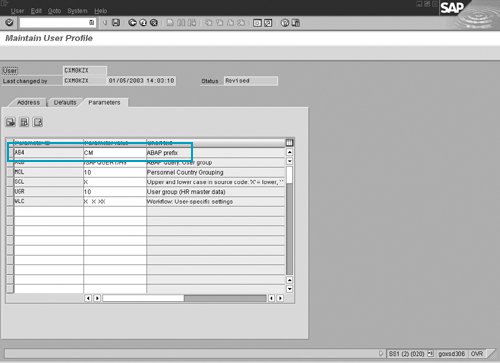Click the green Back arrow icon

coord(132,23)
